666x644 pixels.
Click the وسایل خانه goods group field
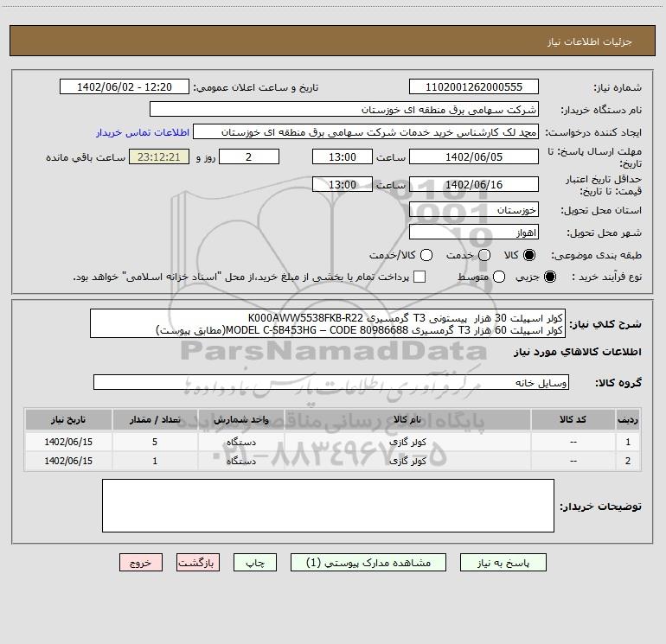pyautogui.click(x=331, y=382)
